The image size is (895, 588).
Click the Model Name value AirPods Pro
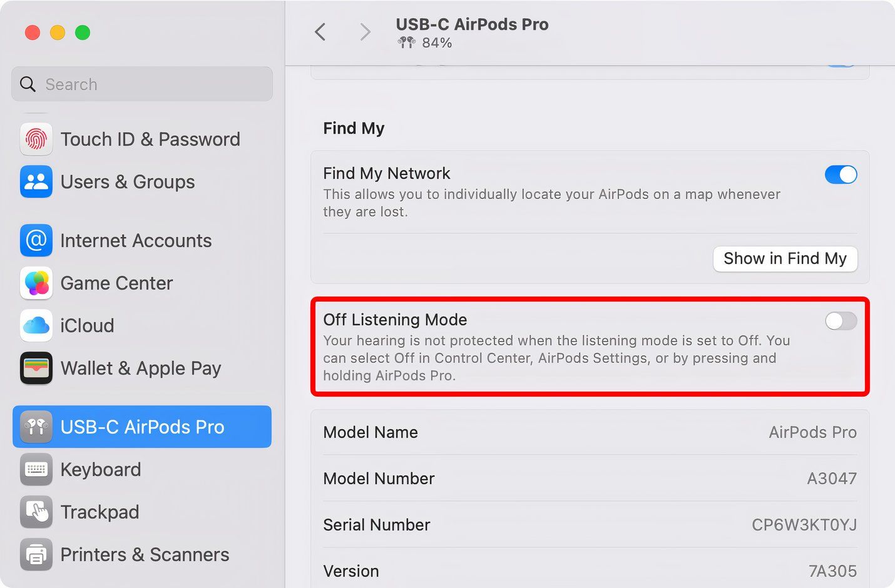(812, 432)
